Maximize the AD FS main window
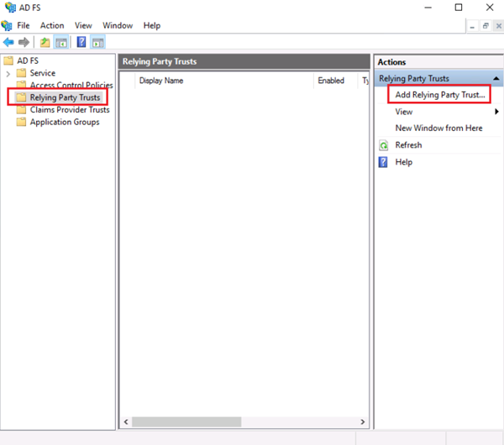 pyautogui.click(x=459, y=8)
